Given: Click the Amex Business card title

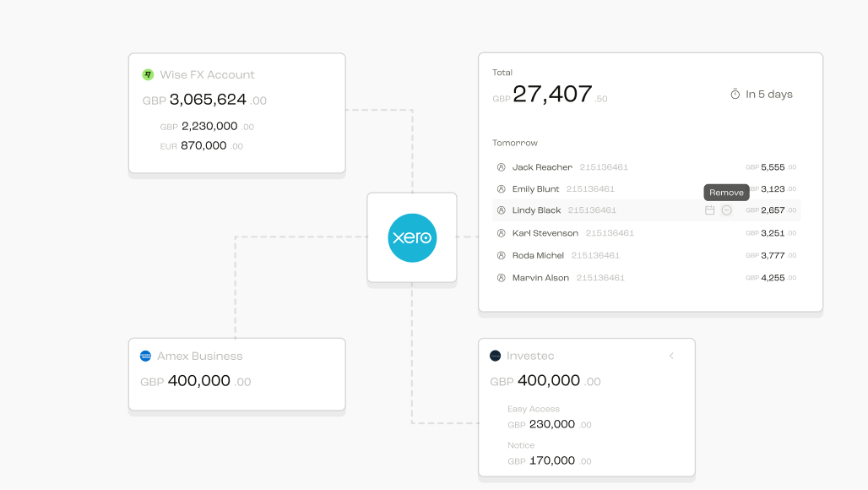Looking at the screenshot, I should [x=200, y=356].
